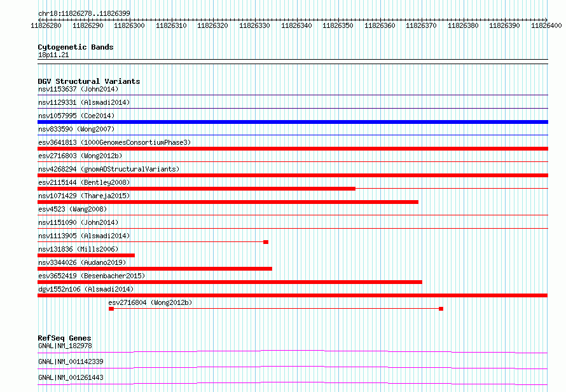Image resolution: width=566 pixels, height=392 pixels.
Task: Select variant esv3652419 (Besenbacher2015)
Action: [x=92, y=276]
